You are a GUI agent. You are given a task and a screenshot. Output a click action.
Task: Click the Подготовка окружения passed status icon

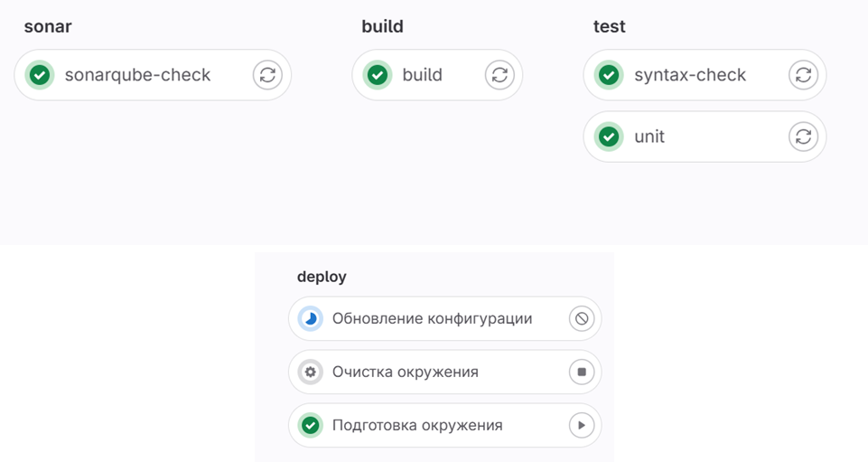(x=311, y=425)
